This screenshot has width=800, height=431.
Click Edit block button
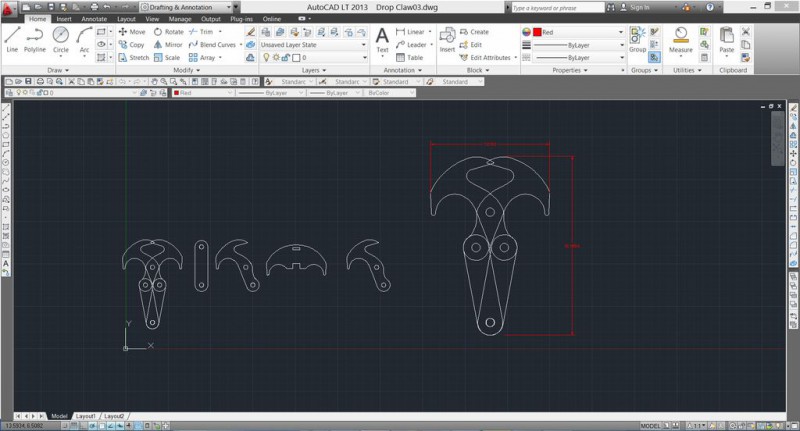470,45
